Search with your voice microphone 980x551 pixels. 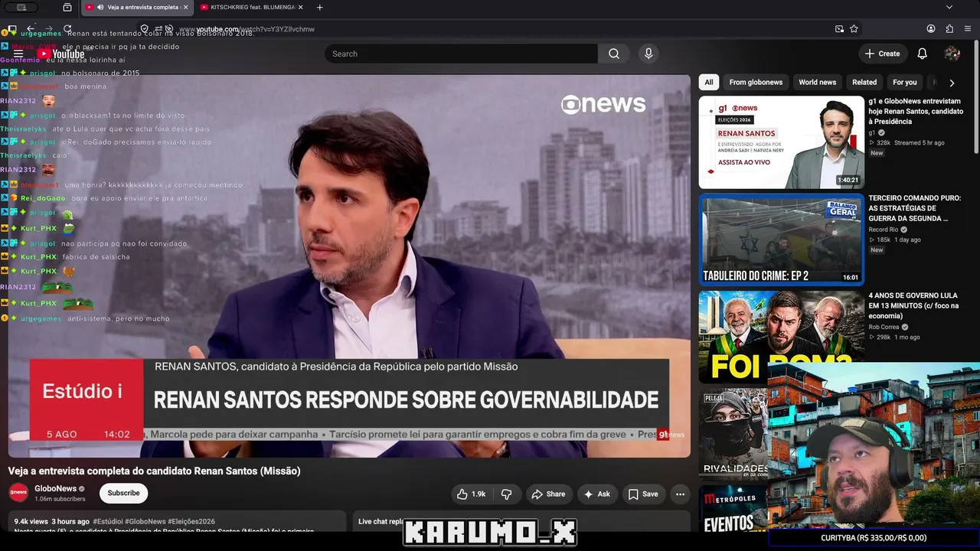coord(648,54)
